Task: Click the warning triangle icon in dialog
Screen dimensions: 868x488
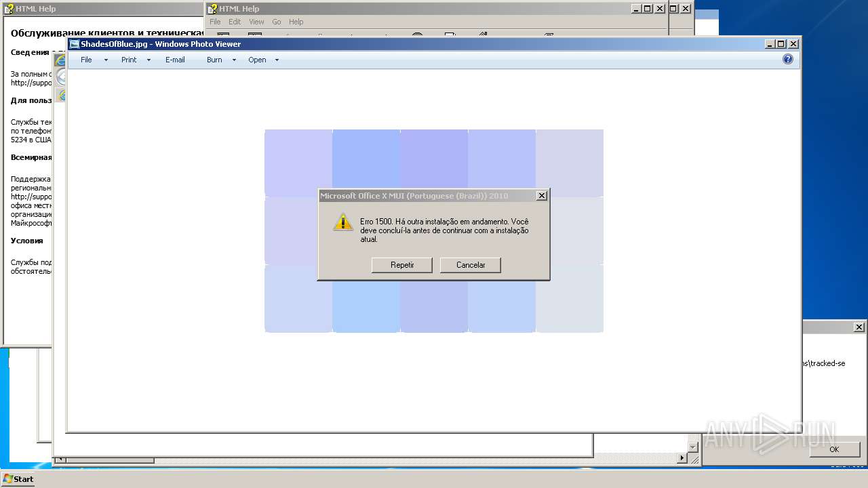Action: coord(343,222)
